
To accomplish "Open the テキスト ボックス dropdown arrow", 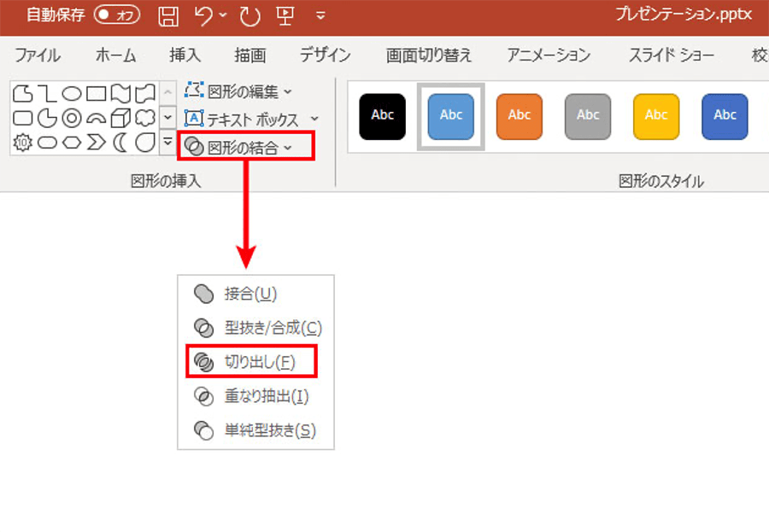I will click(314, 119).
